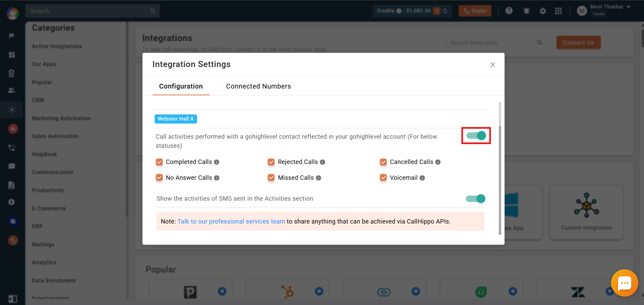
Task: Switch to the Configuration tab
Action: coord(181,86)
